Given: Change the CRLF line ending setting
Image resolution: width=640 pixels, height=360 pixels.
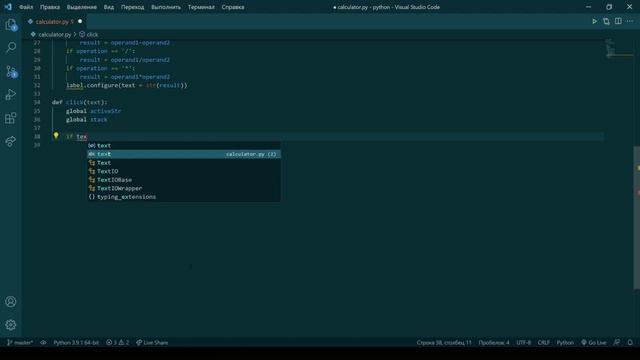Looking at the screenshot, I should click(x=543, y=342).
